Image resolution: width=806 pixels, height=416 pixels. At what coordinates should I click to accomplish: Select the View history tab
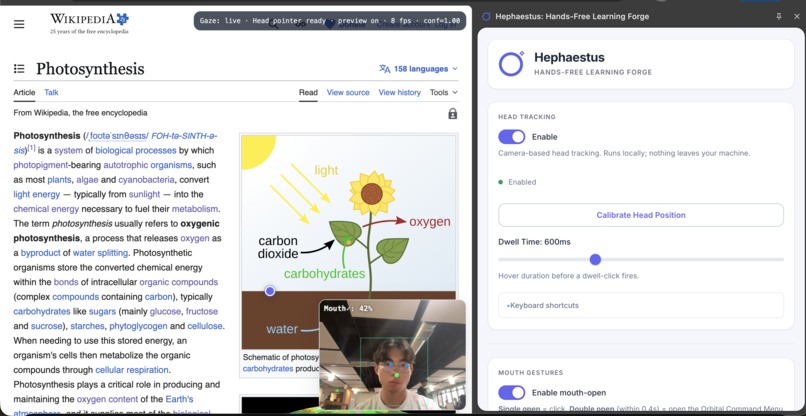tap(399, 93)
